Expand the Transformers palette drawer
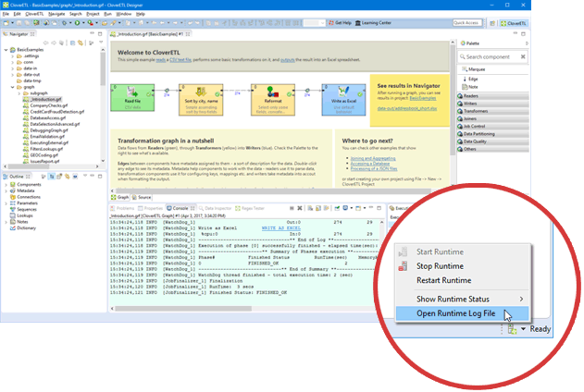584x392 pixels. point(492,111)
